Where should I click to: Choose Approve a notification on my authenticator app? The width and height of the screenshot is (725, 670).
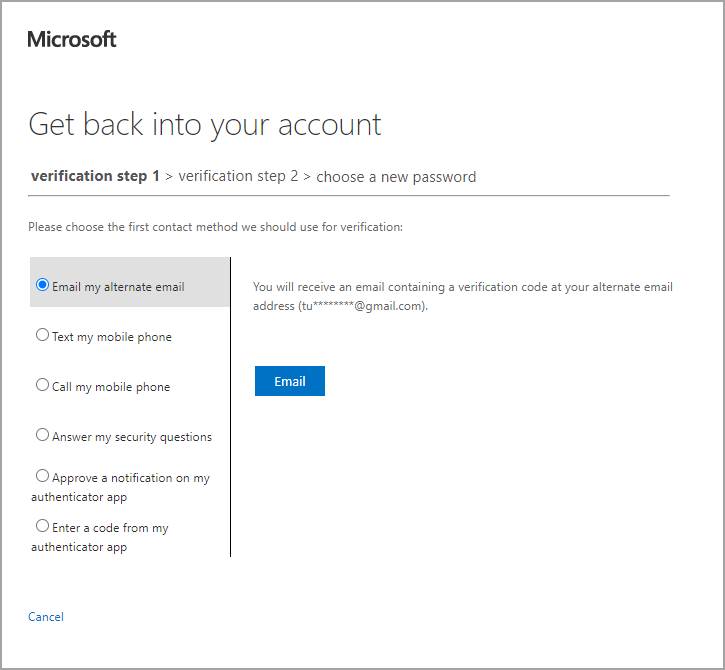click(42, 475)
